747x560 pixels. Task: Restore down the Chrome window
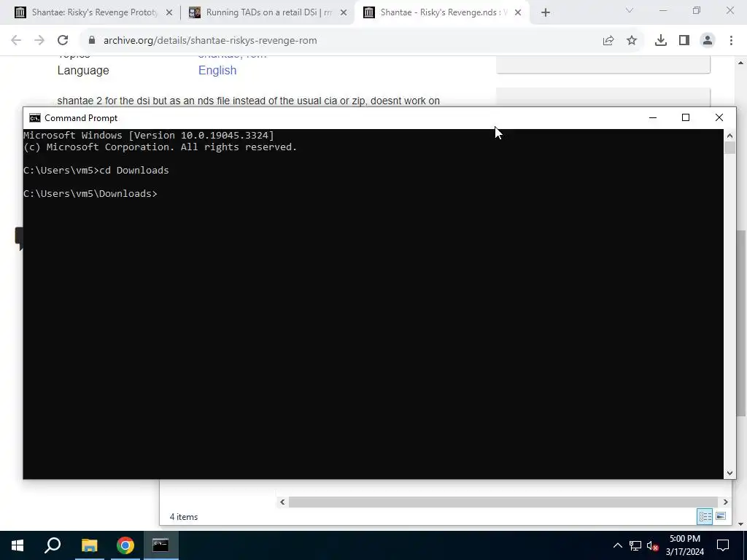click(x=697, y=10)
